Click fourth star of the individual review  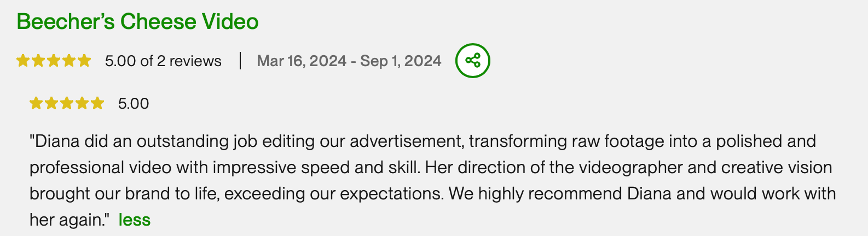click(x=82, y=103)
